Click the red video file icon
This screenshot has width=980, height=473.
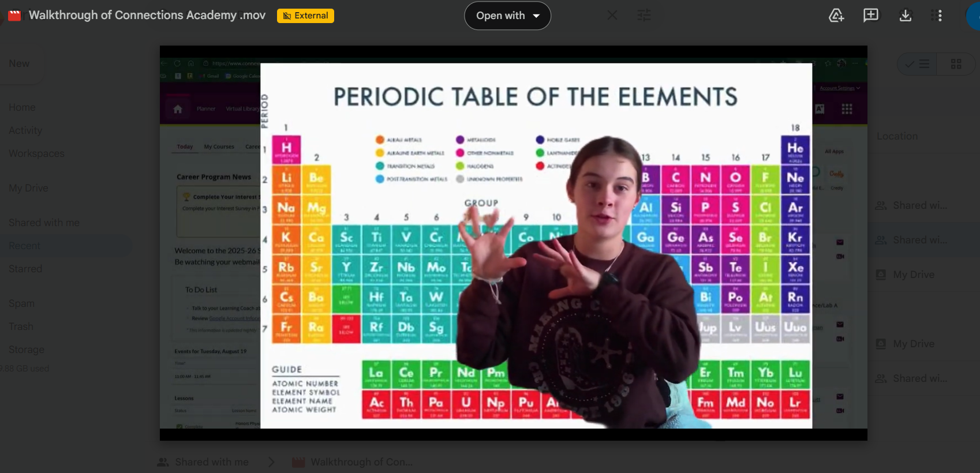[14, 16]
